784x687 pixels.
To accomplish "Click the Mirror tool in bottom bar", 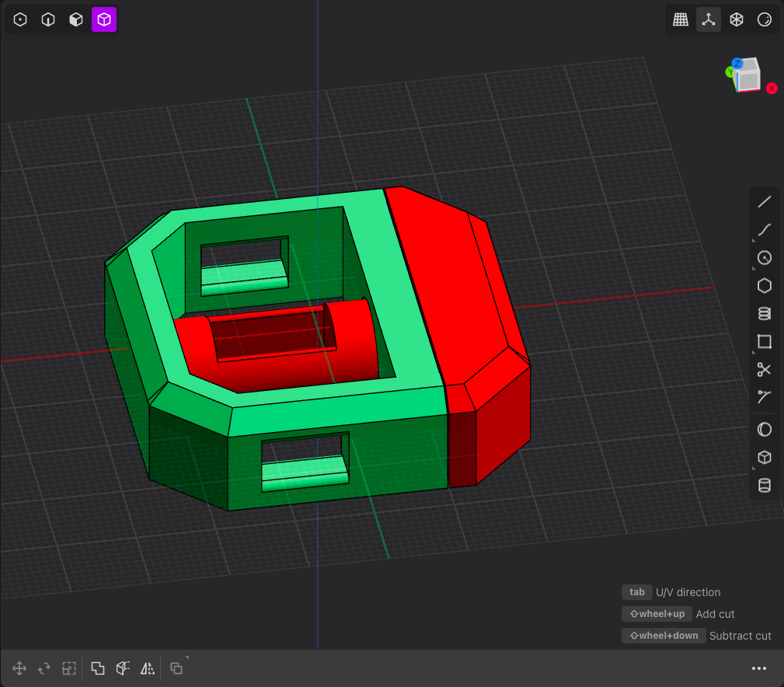I will (148, 668).
